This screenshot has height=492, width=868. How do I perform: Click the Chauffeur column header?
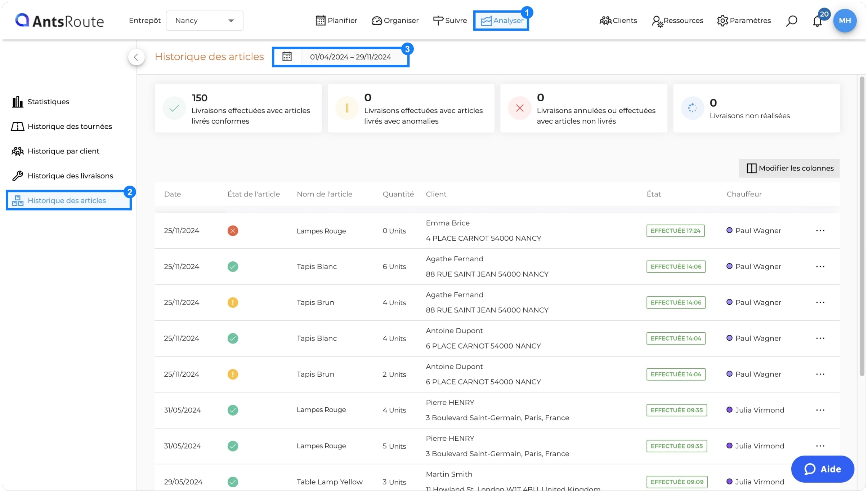click(744, 194)
